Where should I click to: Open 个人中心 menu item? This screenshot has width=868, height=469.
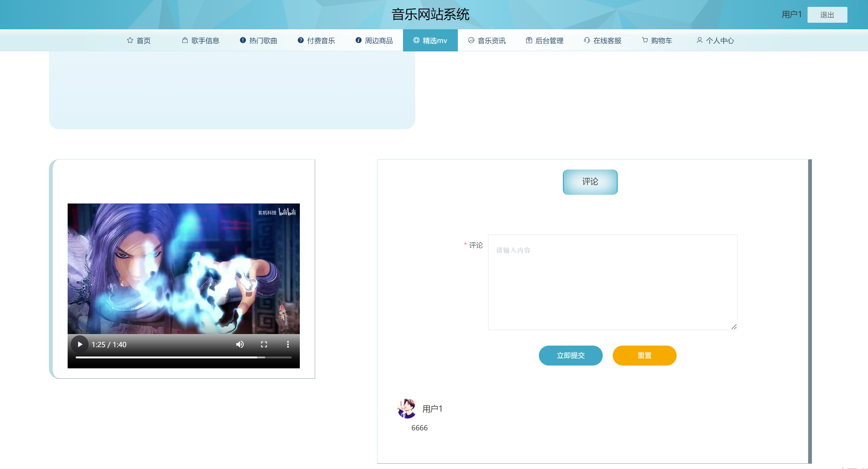pyautogui.click(x=715, y=41)
